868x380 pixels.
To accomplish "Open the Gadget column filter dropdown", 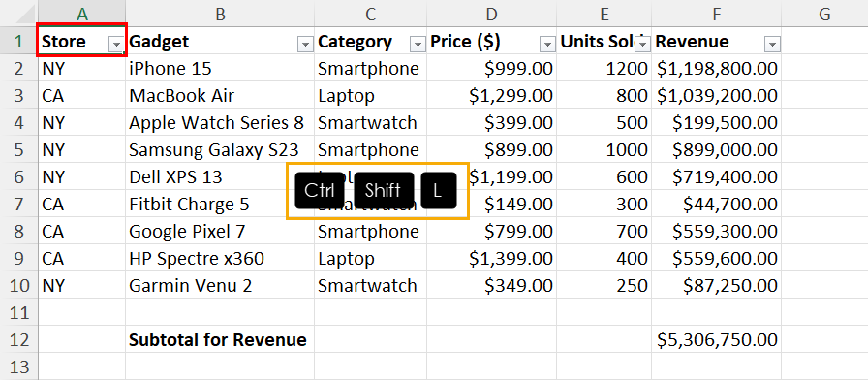I will (x=305, y=45).
